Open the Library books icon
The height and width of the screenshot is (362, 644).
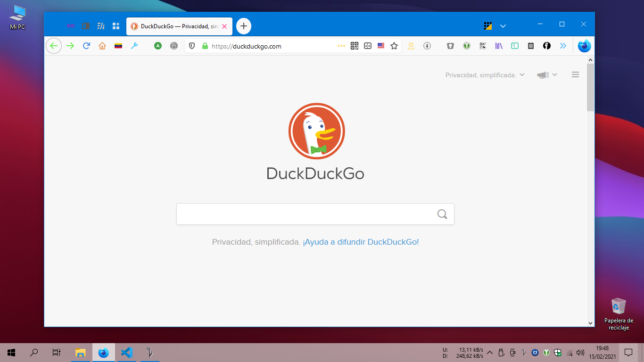click(x=499, y=46)
